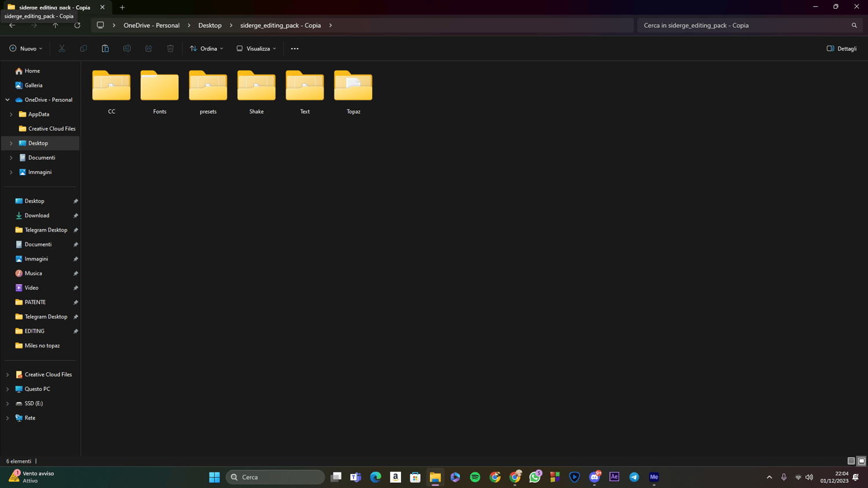Viewport: 868px width, 488px height.
Task: Open WhatsApp from the taskbar
Action: click(535, 477)
